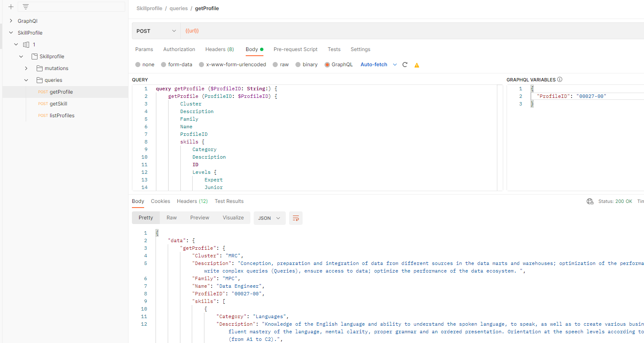644x343 pixels.
Task: Open the JSON response format dropdown
Action: pos(269,218)
